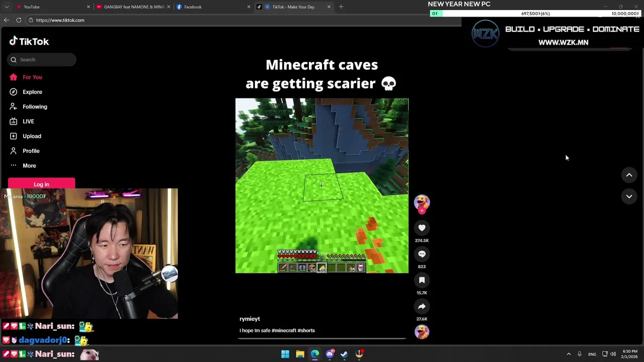Like the video with heart icon
This screenshot has width=644, height=362.
[x=422, y=228]
